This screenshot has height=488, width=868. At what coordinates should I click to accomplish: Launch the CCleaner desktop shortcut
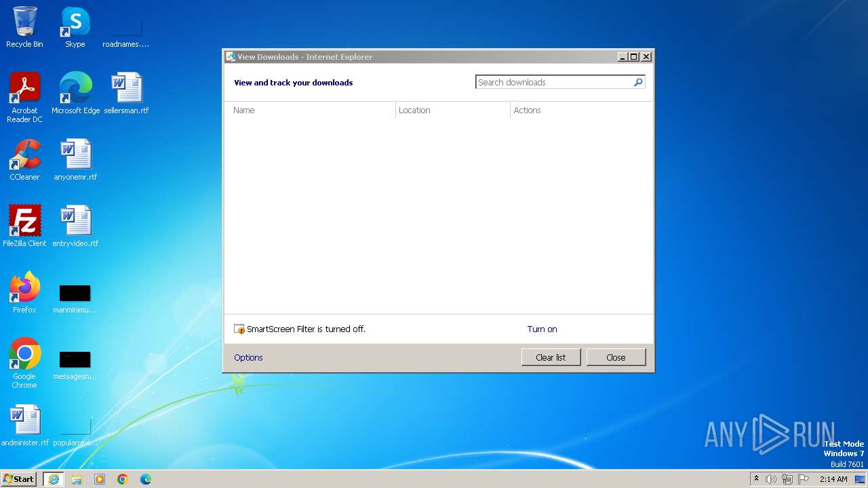coord(24,160)
